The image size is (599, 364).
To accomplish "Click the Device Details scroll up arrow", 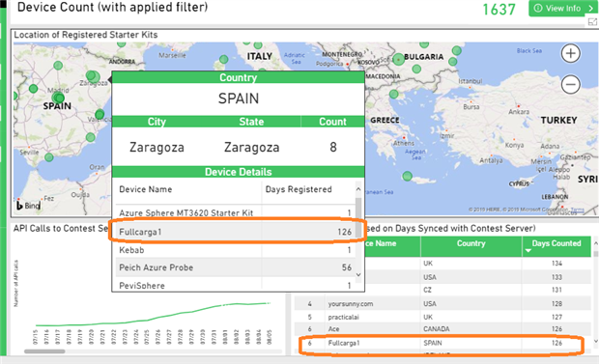I will coord(358,189).
